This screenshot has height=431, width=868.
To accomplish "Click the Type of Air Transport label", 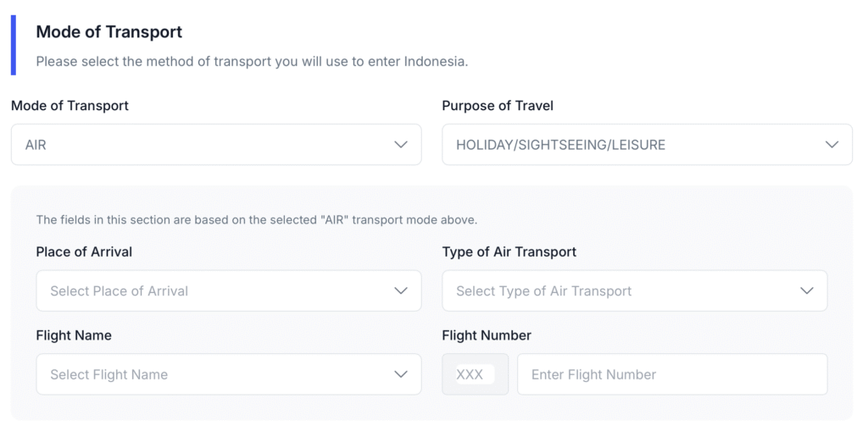I will [x=509, y=251].
